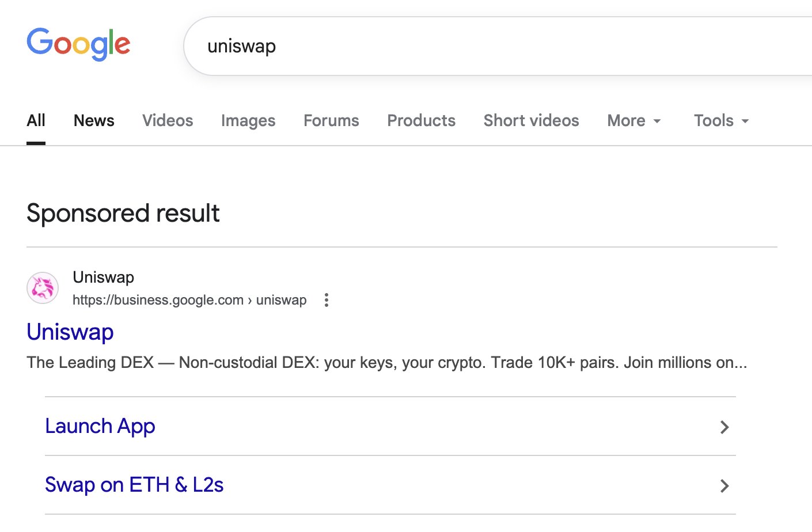Screen dimensions: 812x532
Task: Click the Swap on ETH & L2s chevron
Action: (724, 486)
